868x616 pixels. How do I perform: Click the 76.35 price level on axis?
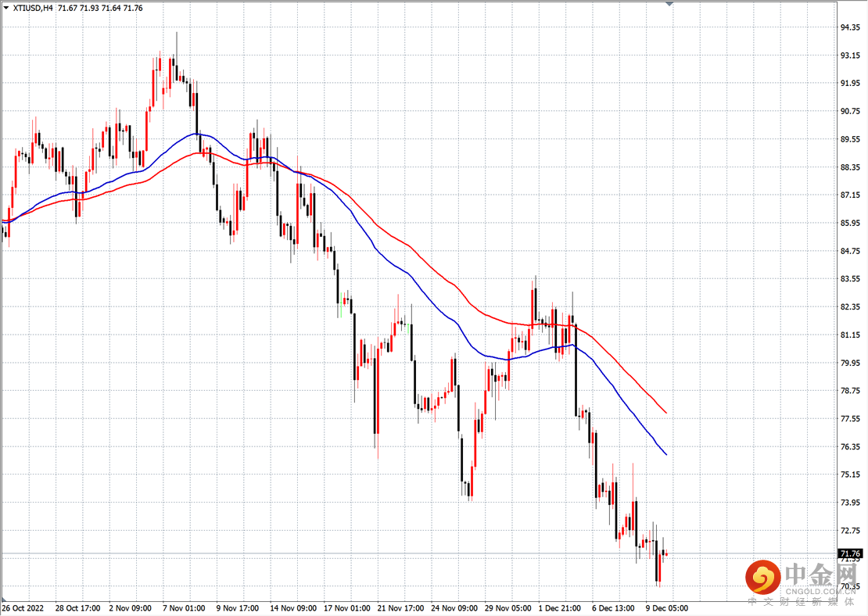(x=850, y=447)
